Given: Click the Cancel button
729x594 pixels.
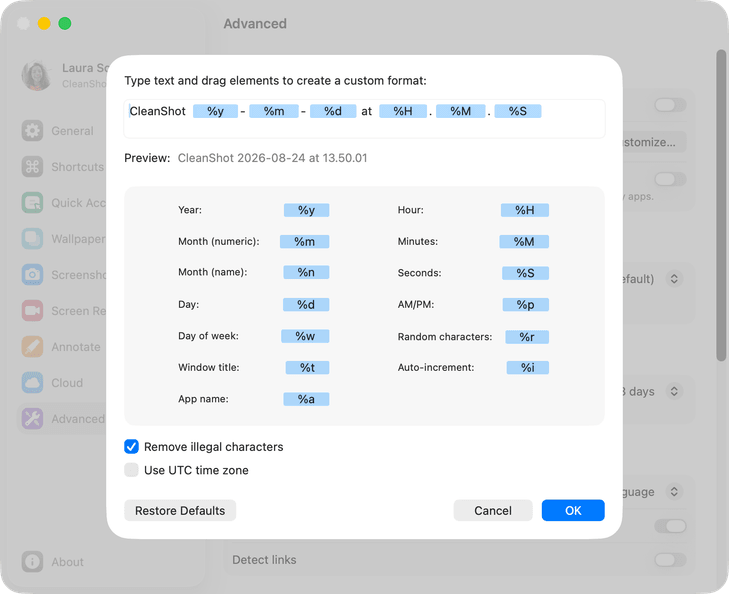Looking at the screenshot, I should (x=493, y=510).
